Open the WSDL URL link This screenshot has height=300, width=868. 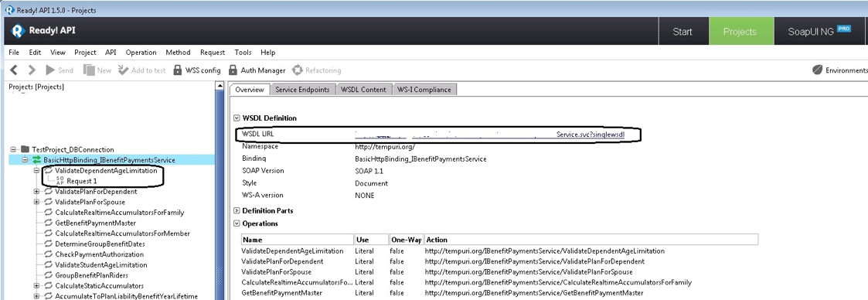coord(489,134)
